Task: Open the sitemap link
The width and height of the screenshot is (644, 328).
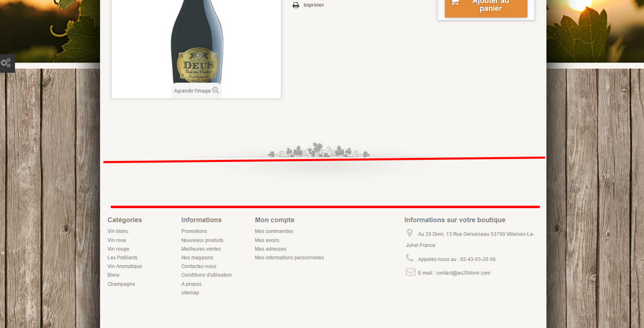Action: coord(190,293)
